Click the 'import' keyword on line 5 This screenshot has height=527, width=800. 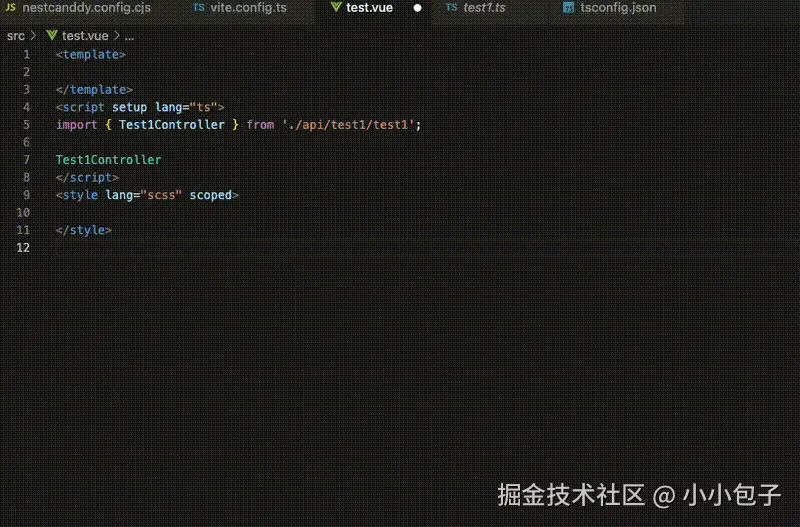[x=77, y=125]
